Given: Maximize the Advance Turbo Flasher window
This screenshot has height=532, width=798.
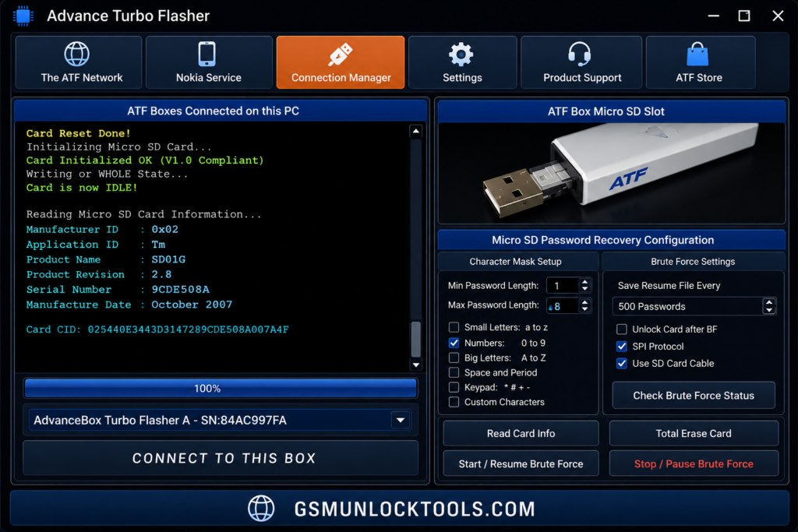Looking at the screenshot, I should (744, 16).
